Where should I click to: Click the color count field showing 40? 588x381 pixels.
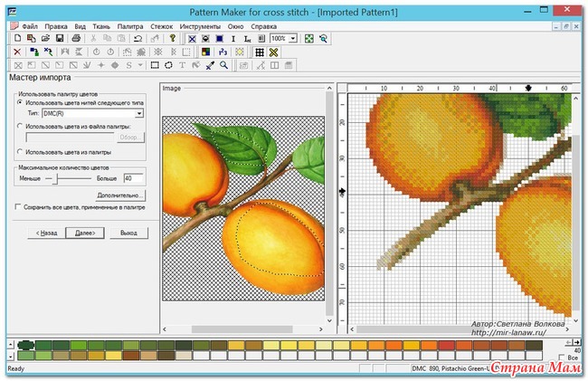pyautogui.click(x=133, y=178)
